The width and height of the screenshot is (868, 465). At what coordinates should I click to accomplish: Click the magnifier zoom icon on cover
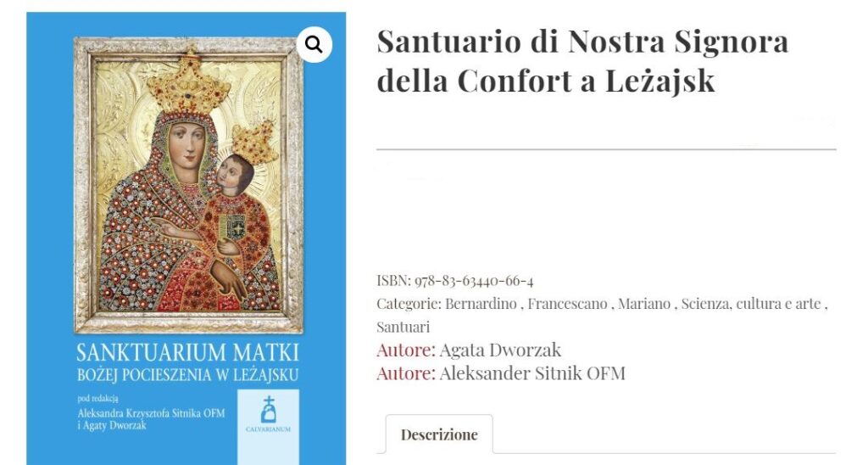coord(314,44)
